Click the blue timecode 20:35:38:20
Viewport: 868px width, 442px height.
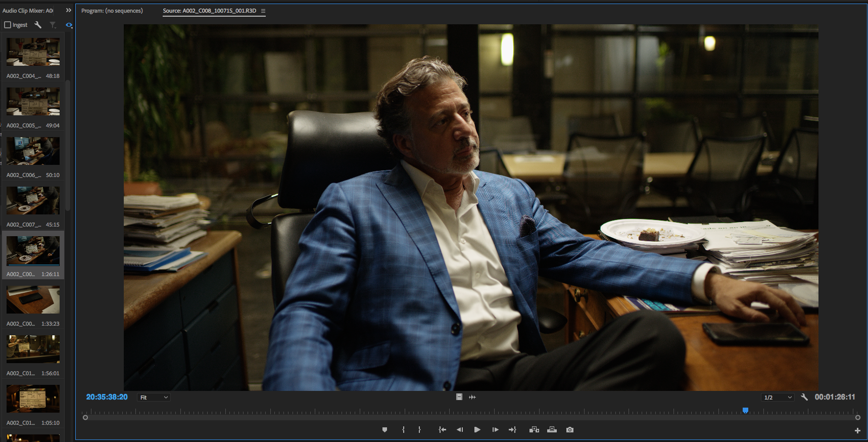(107, 397)
